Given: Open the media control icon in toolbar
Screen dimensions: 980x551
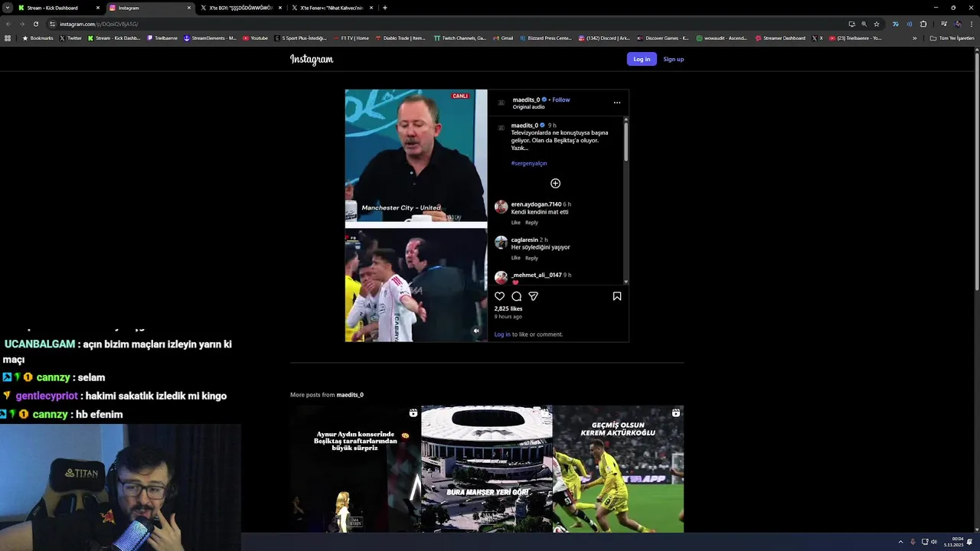Looking at the screenshot, I should click(x=944, y=24).
